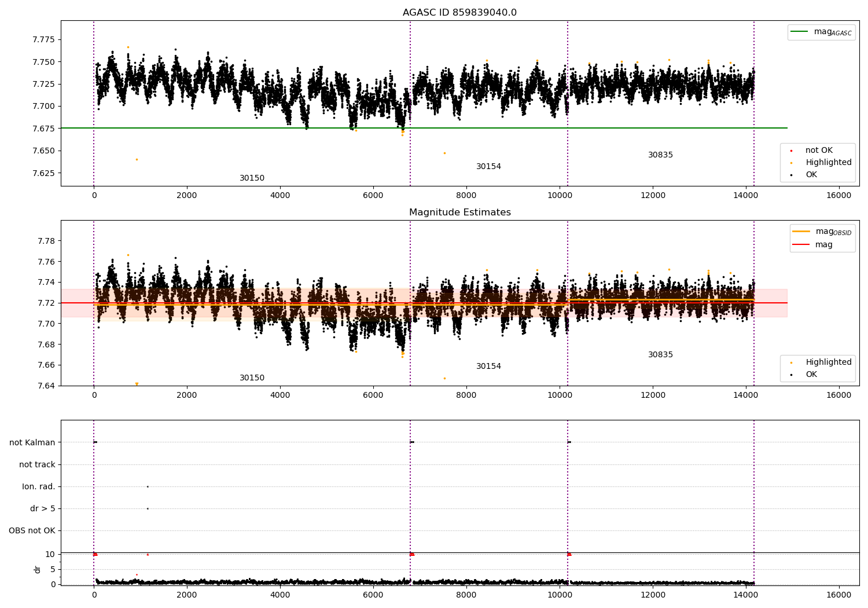Image resolution: width=868 pixels, height=608 pixels.
Task: Click the "dr > 5" row label
Action: (x=43, y=508)
